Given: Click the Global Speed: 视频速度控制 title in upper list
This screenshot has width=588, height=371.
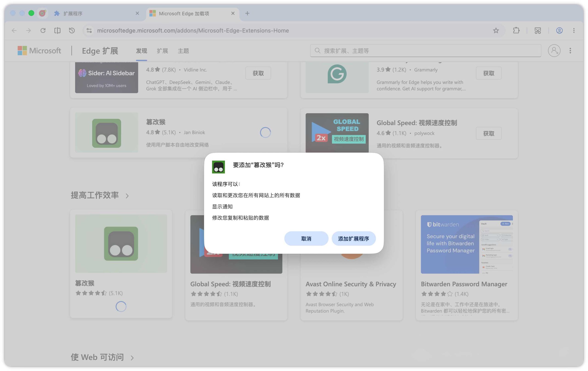Looking at the screenshot, I should [x=417, y=123].
